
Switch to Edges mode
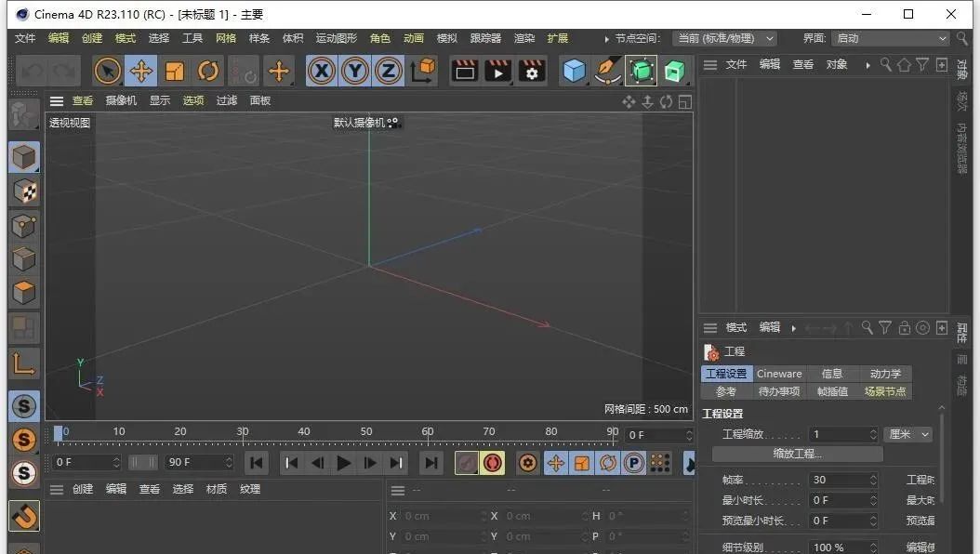click(x=24, y=259)
